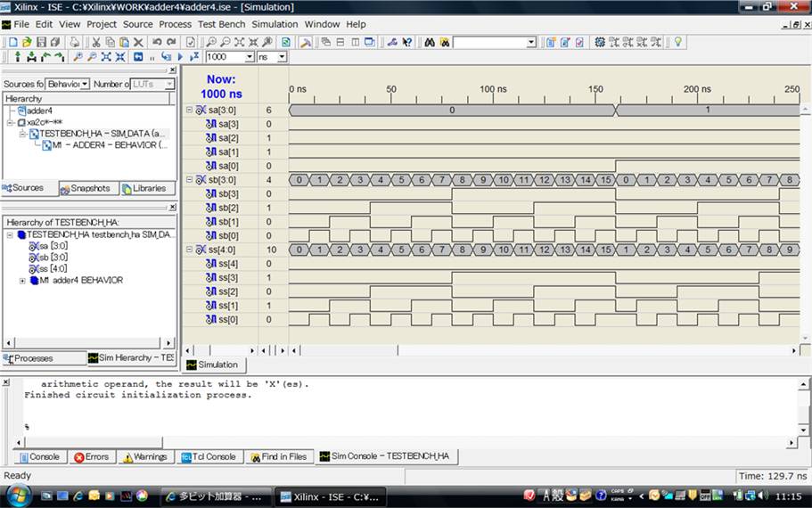812x508 pixels.
Task: Open the simulation time unit ns dropdown
Action: coord(282,57)
